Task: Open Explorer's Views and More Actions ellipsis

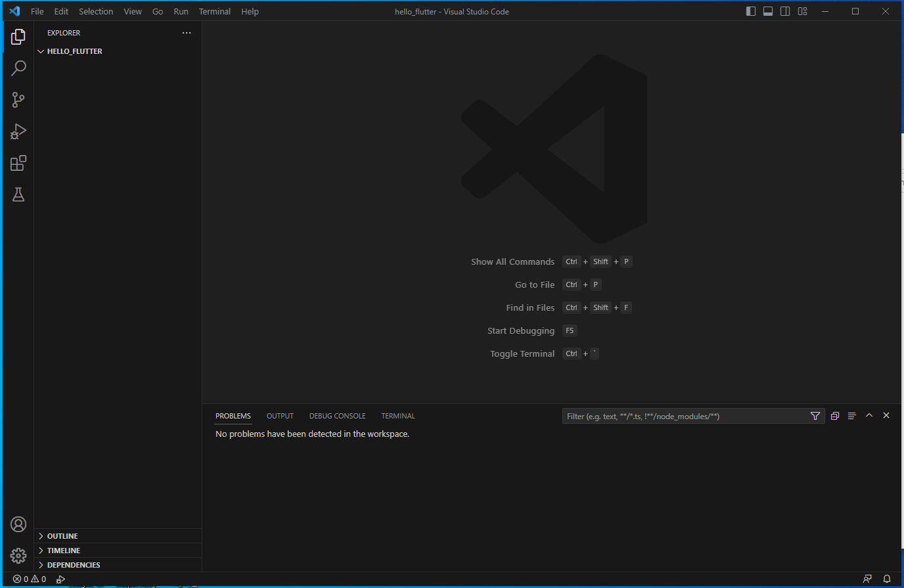Action: 187,33
